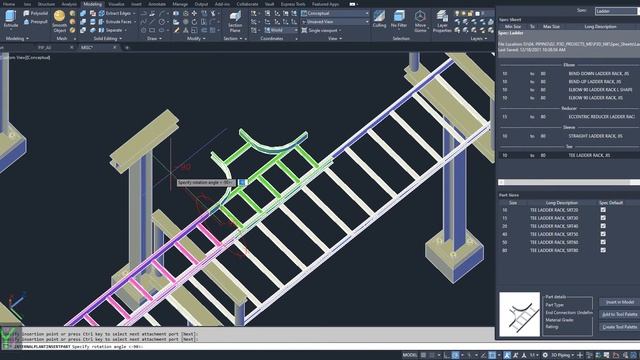Image resolution: width=640 pixels, height=360 pixels.
Task: Activate the Polysolid tool
Action: [x=36, y=13]
